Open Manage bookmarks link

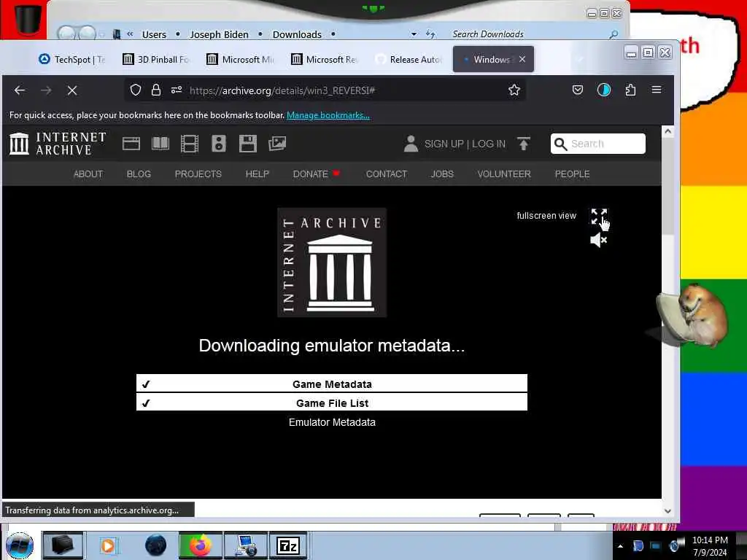click(328, 115)
